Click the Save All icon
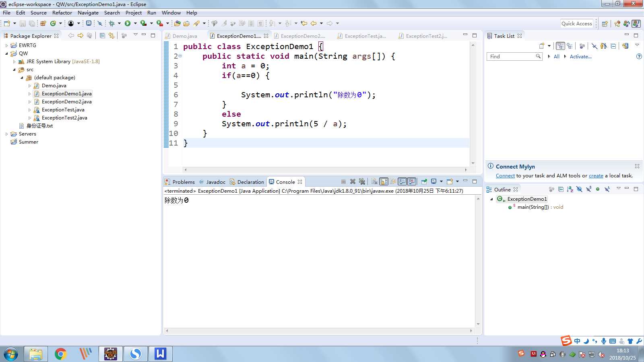This screenshot has width=644, height=362. 32,23
